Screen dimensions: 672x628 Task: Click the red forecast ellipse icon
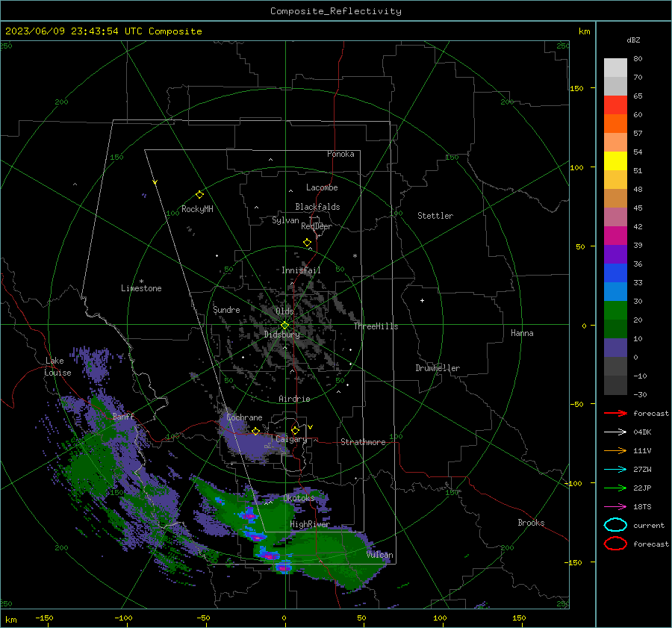coord(615,544)
